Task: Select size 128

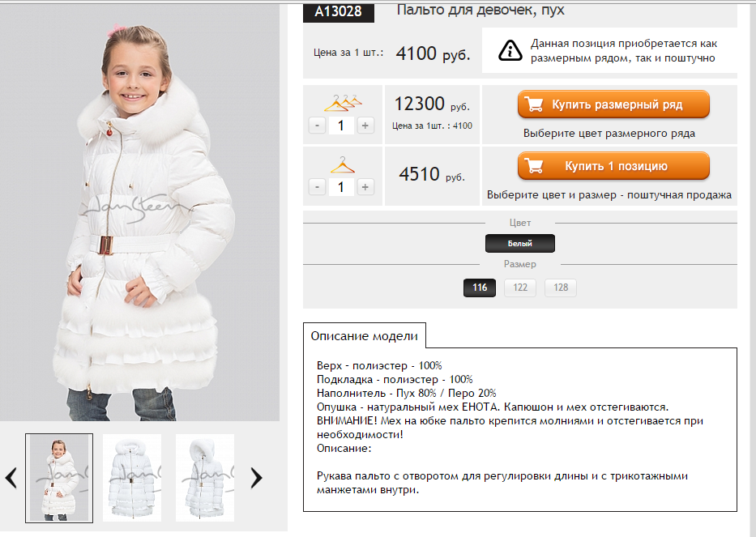Action: pyautogui.click(x=560, y=288)
